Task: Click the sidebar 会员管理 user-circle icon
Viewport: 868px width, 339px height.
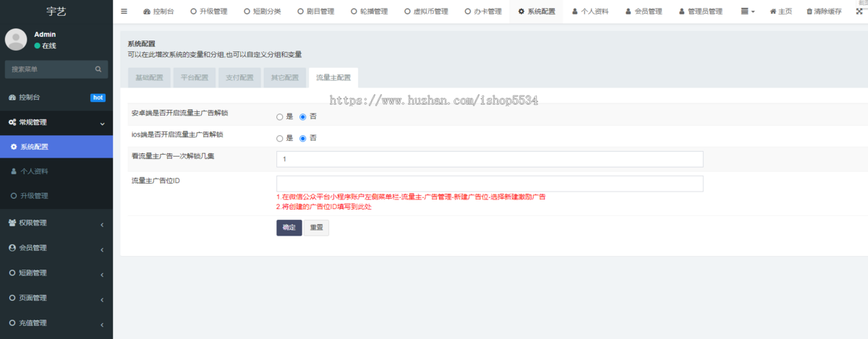Action: click(x=12, y=248)
